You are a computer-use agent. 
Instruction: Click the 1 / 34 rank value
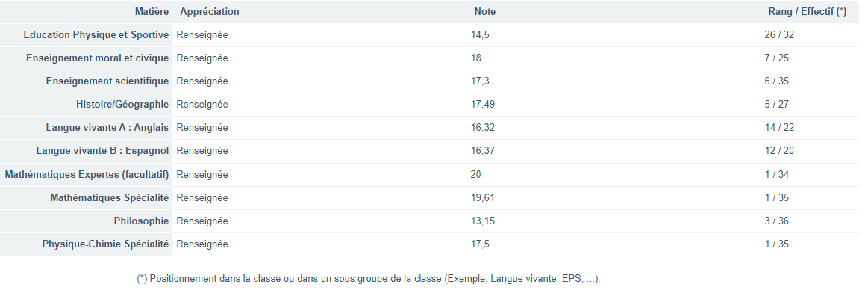coord(777,174)
